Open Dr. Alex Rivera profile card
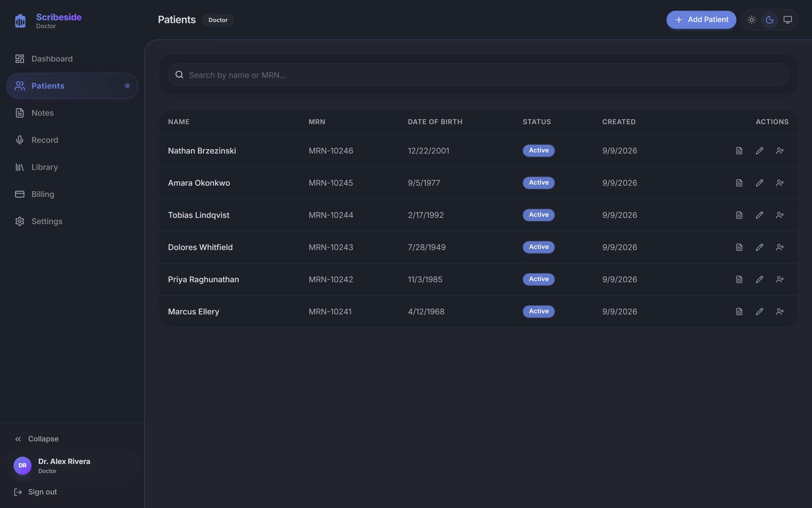Viewport: 812px width, 508px height. 72,465
